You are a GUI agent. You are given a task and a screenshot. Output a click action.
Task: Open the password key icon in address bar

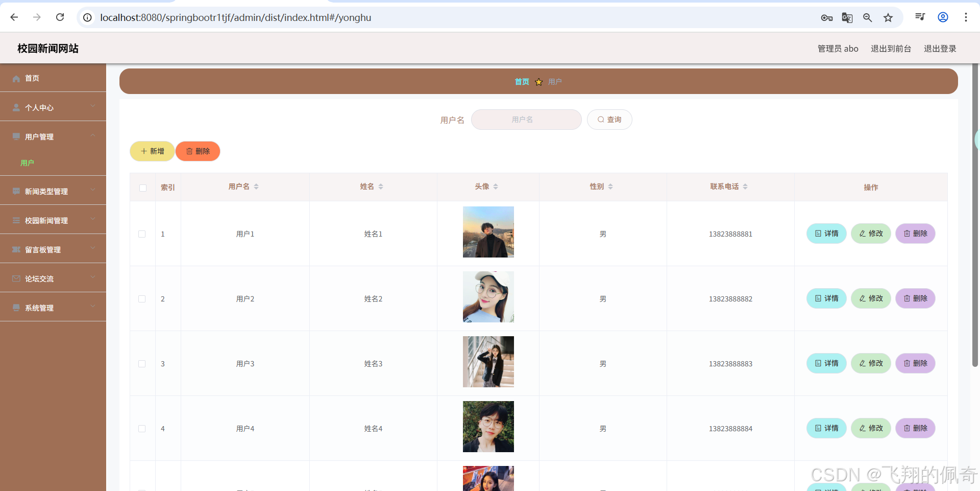click(x=826, y=18)
